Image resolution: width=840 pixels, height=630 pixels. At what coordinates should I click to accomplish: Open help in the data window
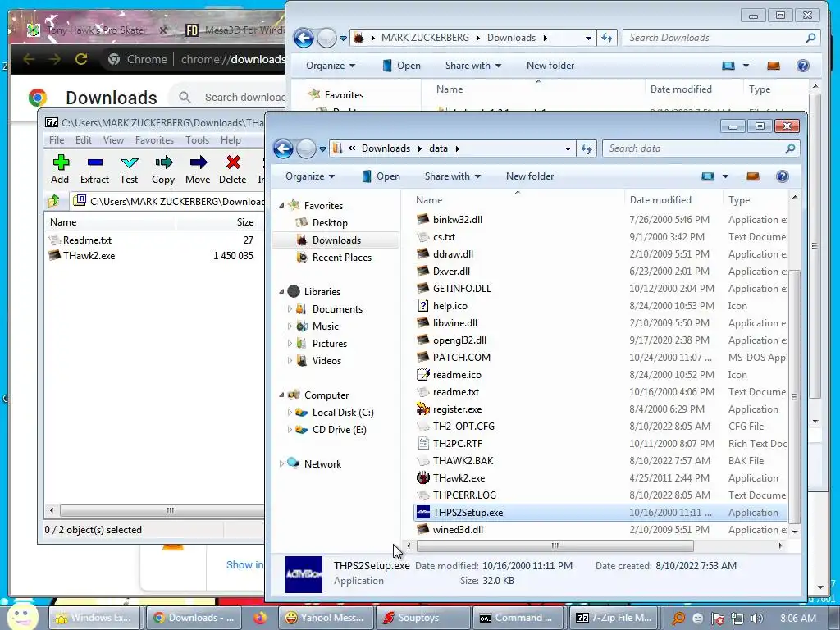pos(782,176)
